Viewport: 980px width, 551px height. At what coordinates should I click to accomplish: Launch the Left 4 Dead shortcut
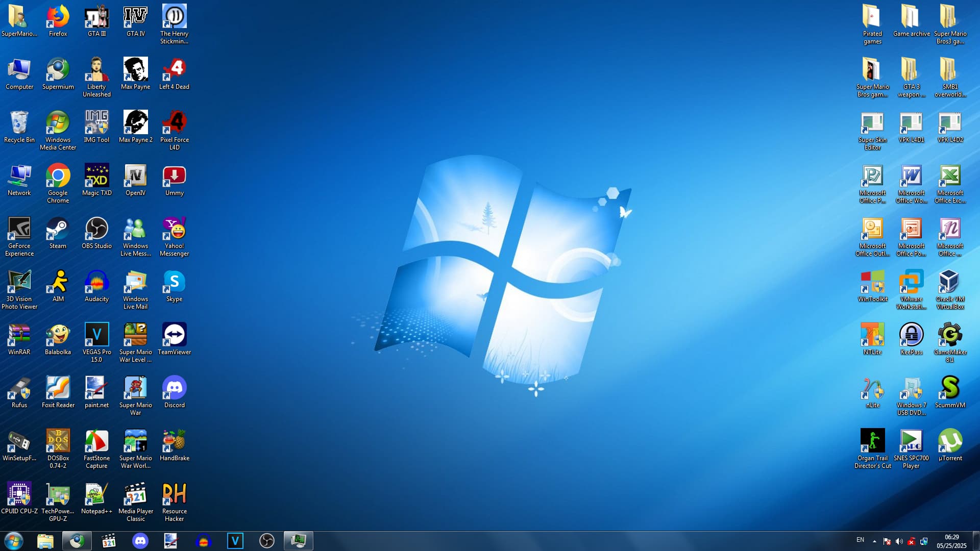pyautogui.click(x=174, y=73)
